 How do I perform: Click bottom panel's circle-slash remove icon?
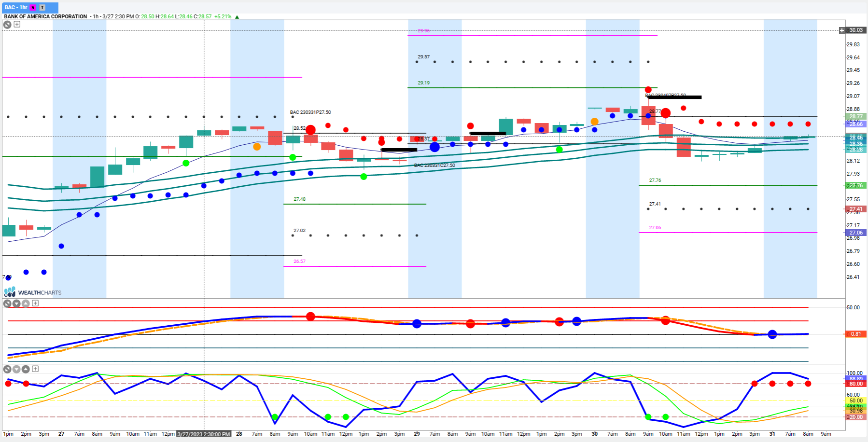(x=7, y=369)
